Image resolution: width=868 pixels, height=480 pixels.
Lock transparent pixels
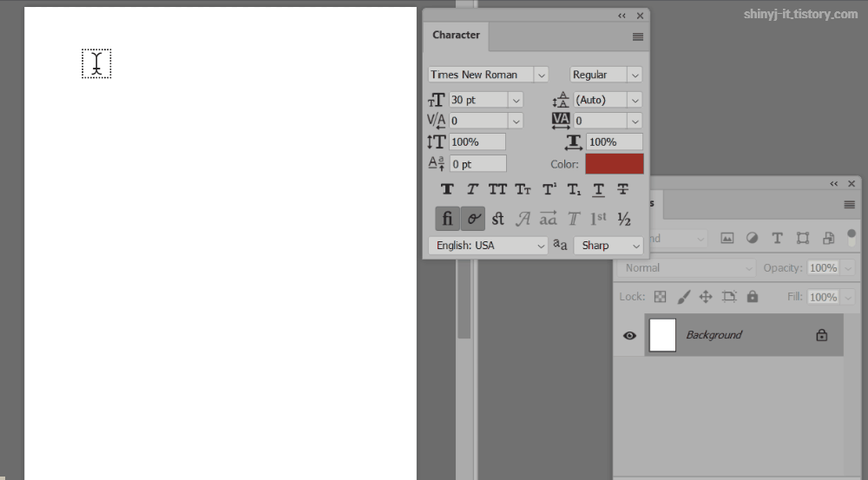660,297
